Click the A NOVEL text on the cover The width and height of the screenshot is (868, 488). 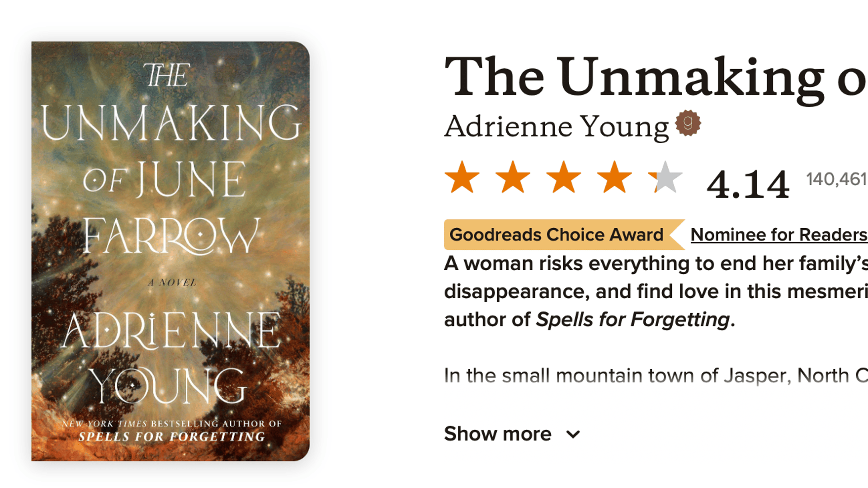tap(172, 283)
